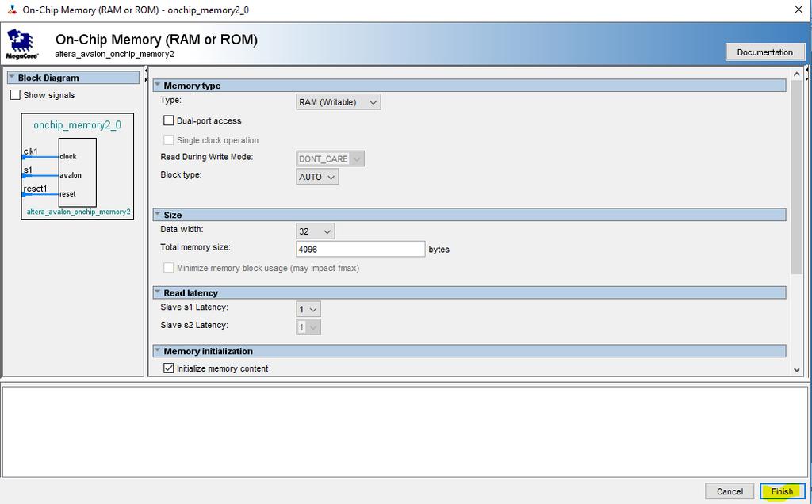The height and width of the screenshot is (504, 812).
Task: Click the avalon port label in the diagram
Action: pyautogui.click(x=71, y=175)
